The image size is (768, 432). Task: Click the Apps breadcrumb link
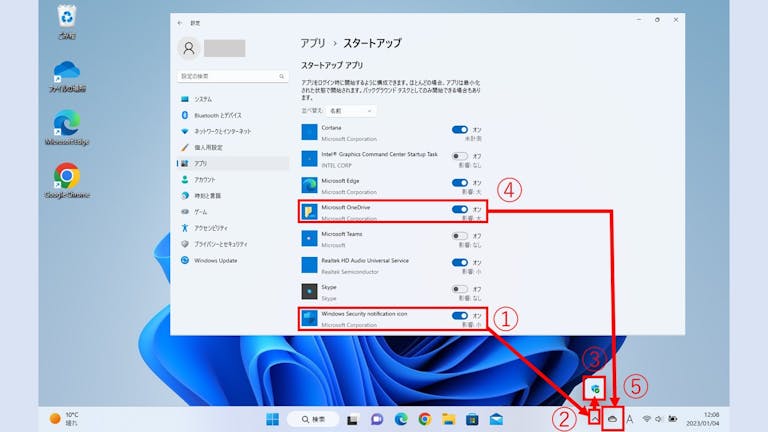pos(313,43)
